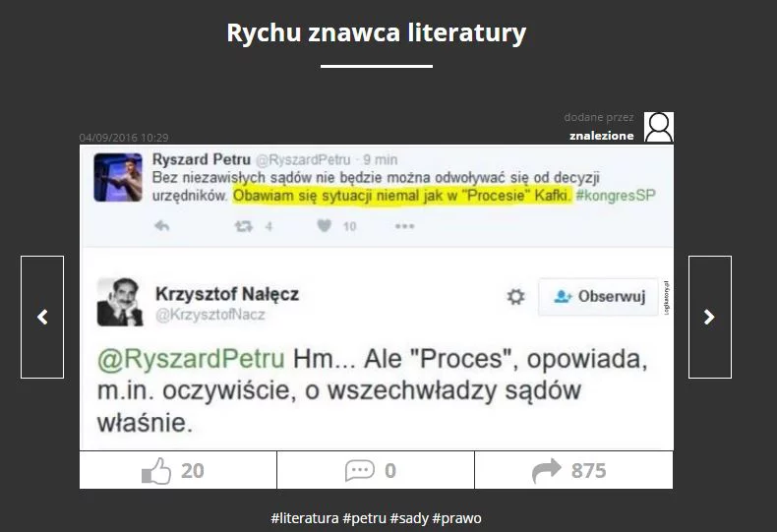Open the three-dots more menu in tweet
This screenshot has width=777, height=532.
pos(404,226)
